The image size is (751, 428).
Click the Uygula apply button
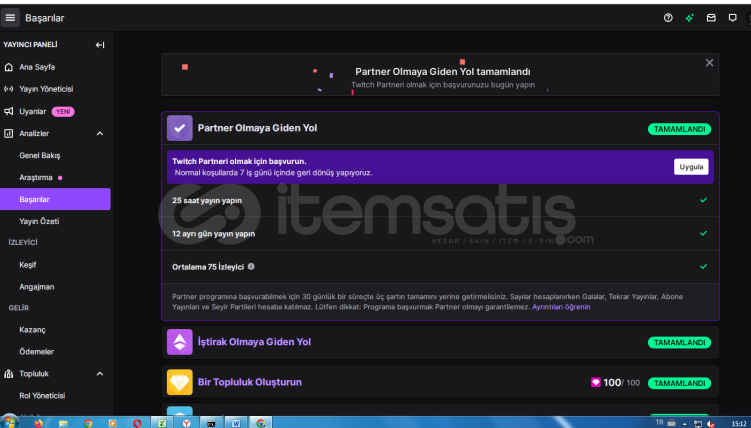point(691,167)
